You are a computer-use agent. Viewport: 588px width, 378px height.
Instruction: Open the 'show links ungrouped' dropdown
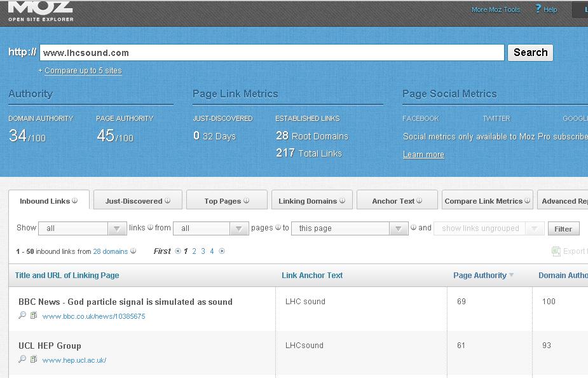[489, 228]
